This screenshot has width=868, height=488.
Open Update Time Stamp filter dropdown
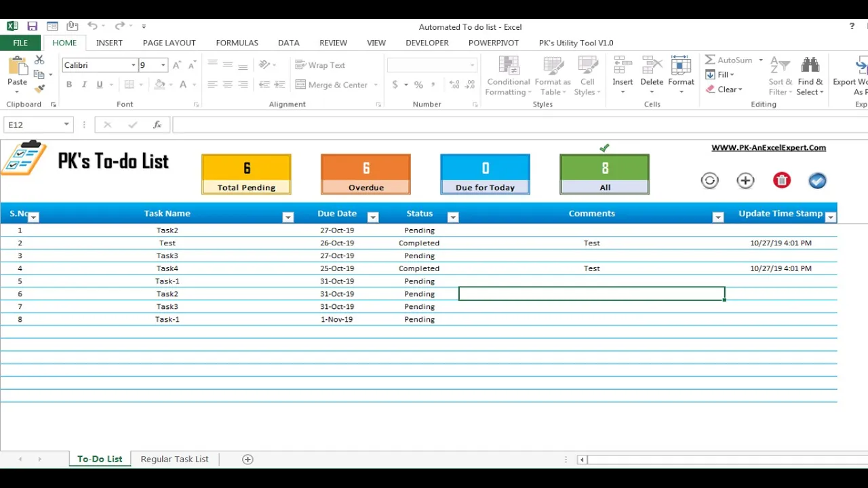[831, 218]
